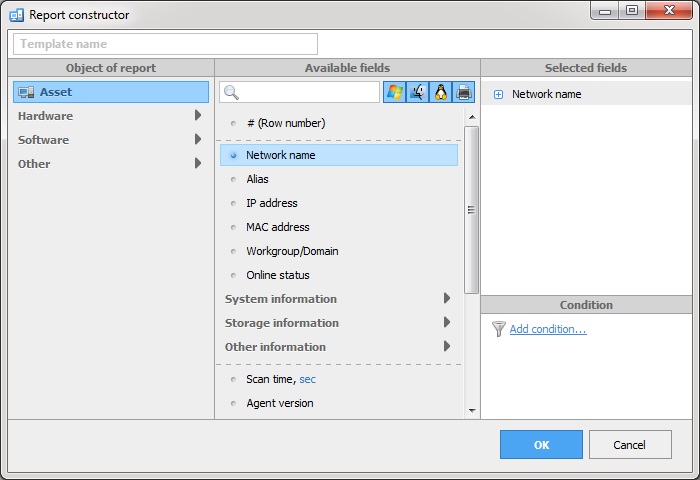Toggle the Windows OS filter icon

coord(395,92)
